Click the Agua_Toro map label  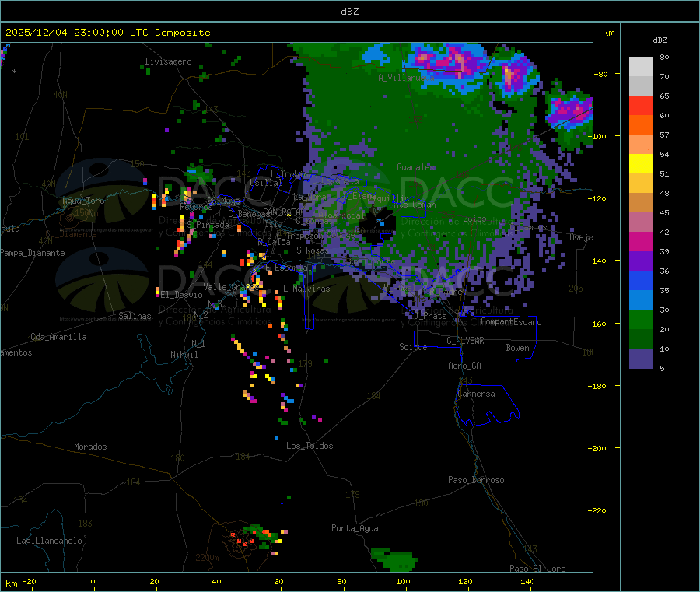[x=83, y=201]
